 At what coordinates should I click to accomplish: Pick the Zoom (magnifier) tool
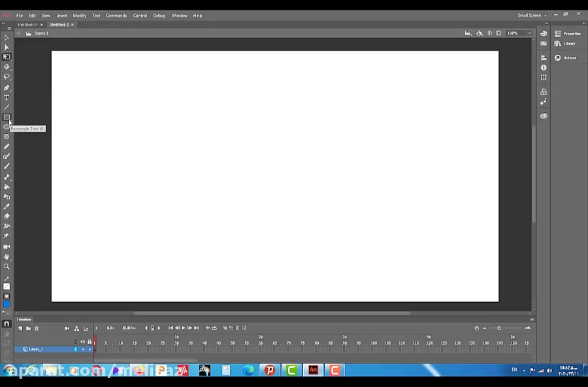click(7, 266)
